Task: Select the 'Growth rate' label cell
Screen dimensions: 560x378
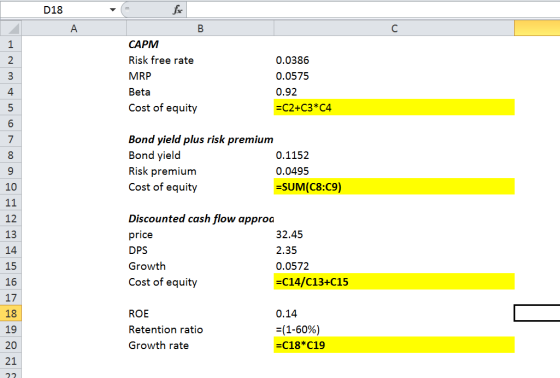Action: pyautogui.click(x=200, y=345)
